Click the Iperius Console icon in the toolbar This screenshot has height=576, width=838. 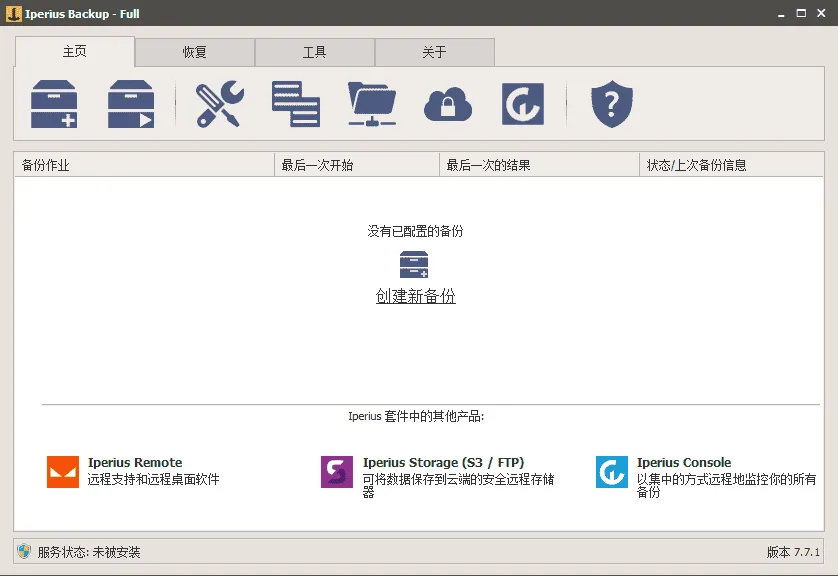tap(521, 103)
